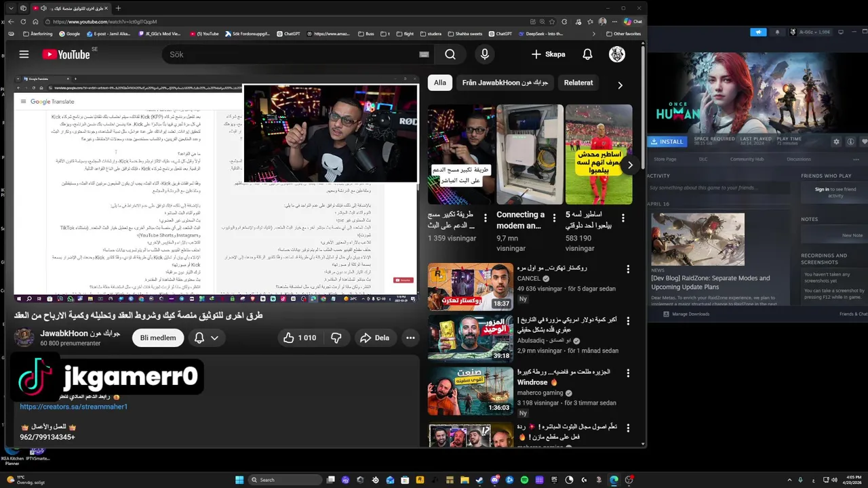The height and width of the screenshot is (488, 868).
Task: Open the YouTube hamburger guide menu
Action: point(24,54)
